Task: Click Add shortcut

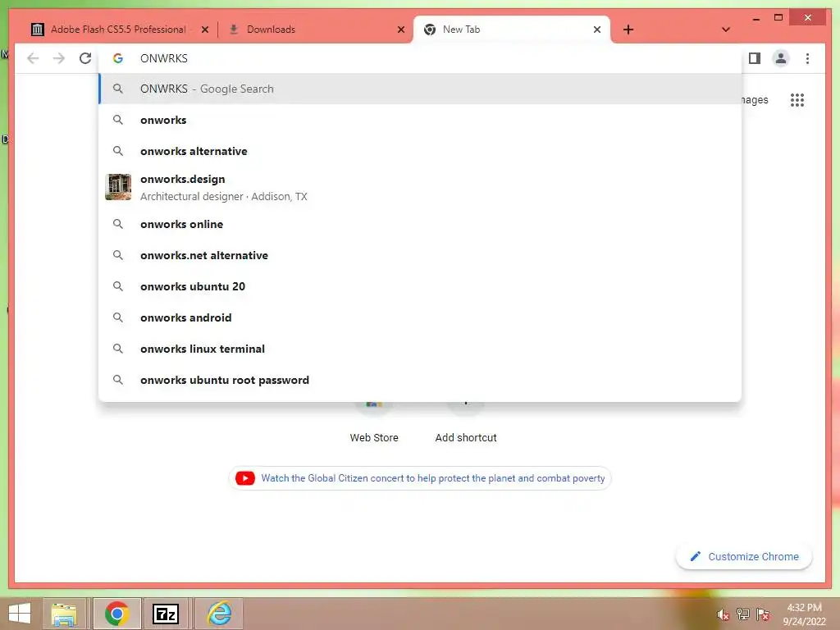Action: coord(466,423)
